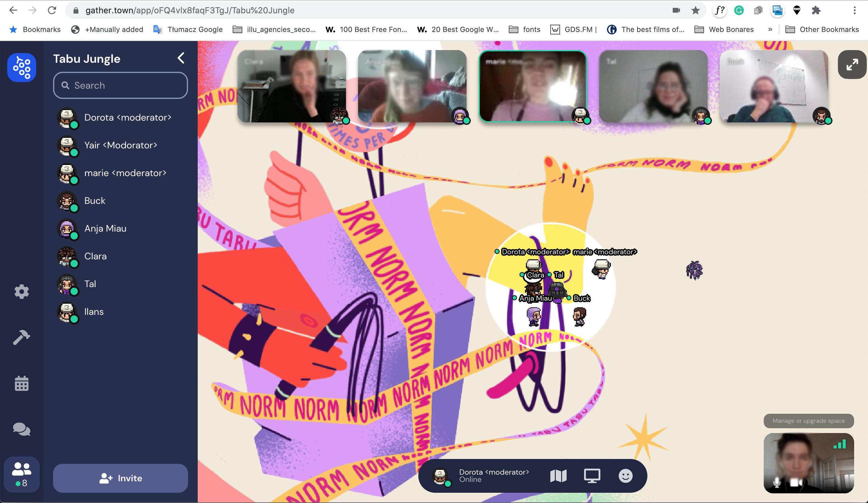Screen dimensions: 868x503
Task: Go back in browser
Action: coord(13,10)
